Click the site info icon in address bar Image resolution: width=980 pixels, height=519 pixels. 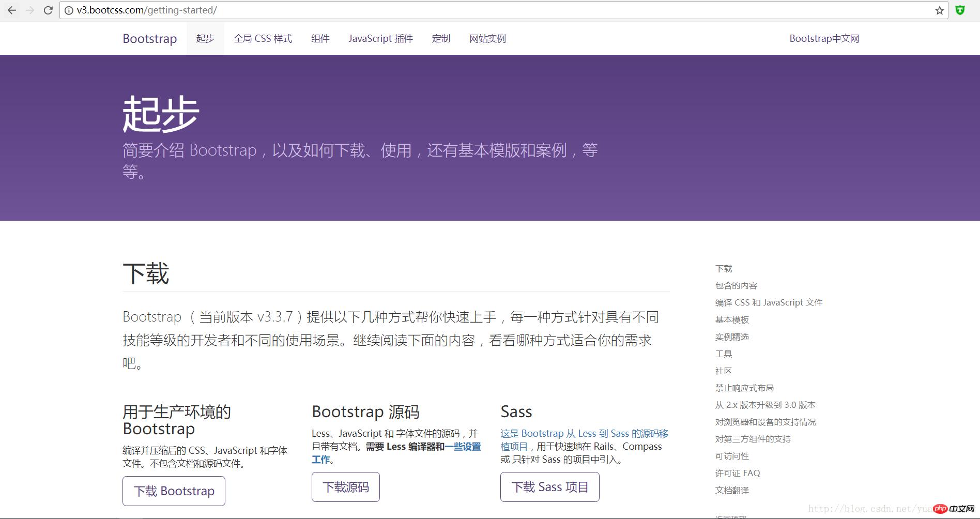(x=69, y=10)
